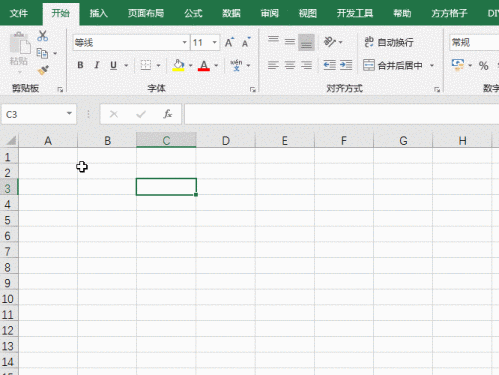Viewport: 499px width, 375px height.
Task: Expand merge and center dropdown arrow
Action: [432, 65]
